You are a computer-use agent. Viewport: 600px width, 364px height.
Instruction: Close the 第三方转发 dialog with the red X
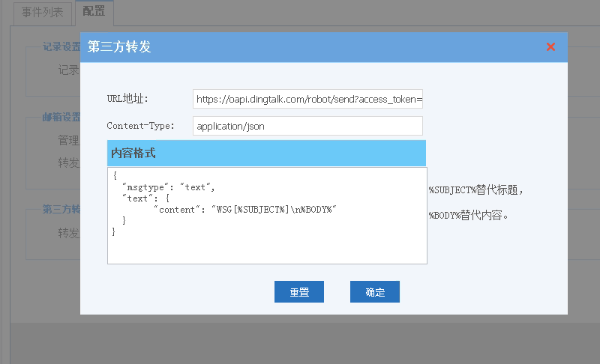coord(550,47)
